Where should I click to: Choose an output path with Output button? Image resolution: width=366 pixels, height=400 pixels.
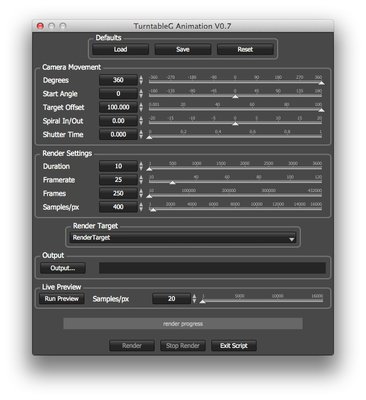pos(63,268)
